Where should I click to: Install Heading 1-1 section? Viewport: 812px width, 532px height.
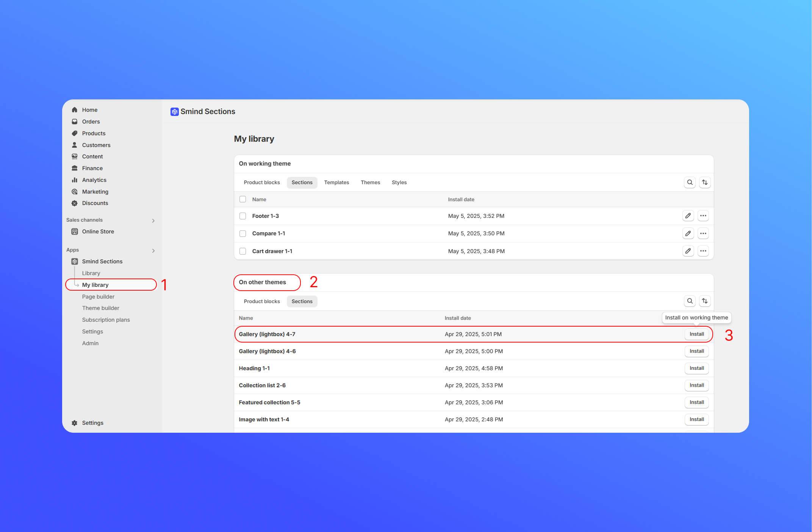click(696, 368)
